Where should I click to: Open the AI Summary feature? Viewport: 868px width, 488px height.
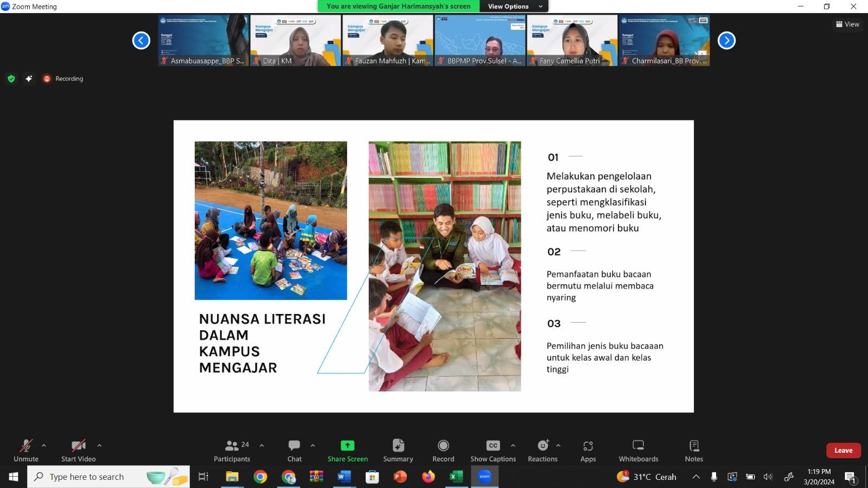(398, 451)
